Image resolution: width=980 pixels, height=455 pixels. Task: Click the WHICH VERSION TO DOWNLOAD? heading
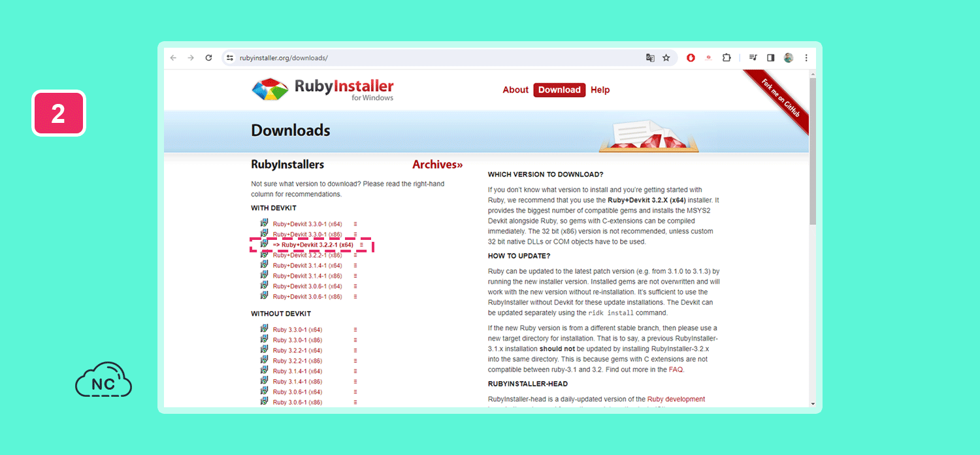546,175
